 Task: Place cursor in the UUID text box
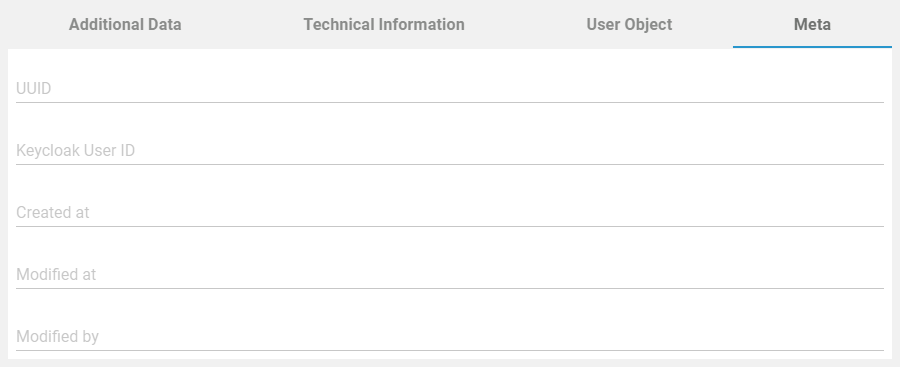pyautogui.click(x=450, y=88)
